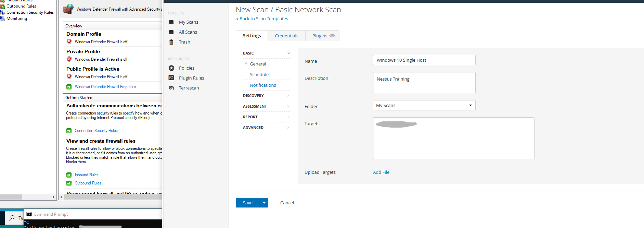
Task: Click green arrow beside Outbound Rules link
Action: (x=69, y=183)
